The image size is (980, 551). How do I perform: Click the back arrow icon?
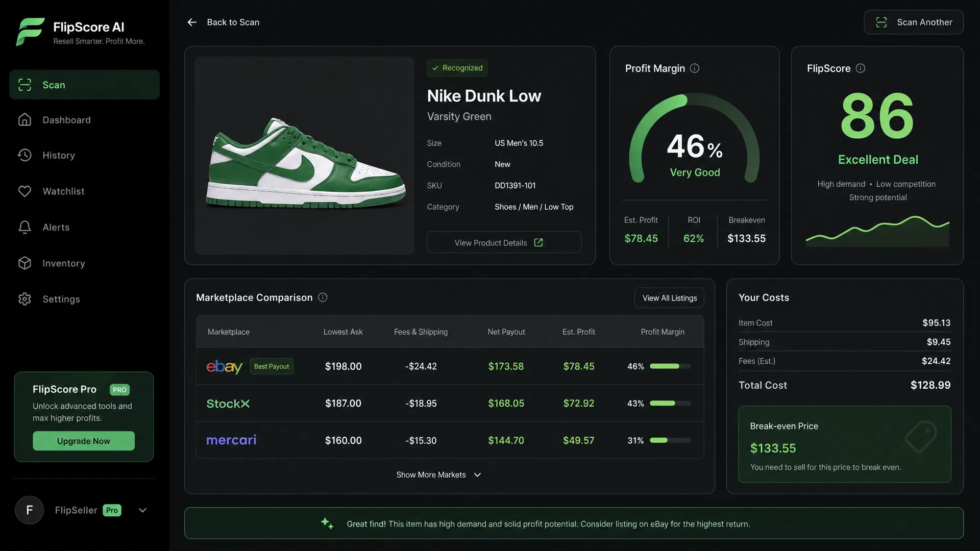192,22
